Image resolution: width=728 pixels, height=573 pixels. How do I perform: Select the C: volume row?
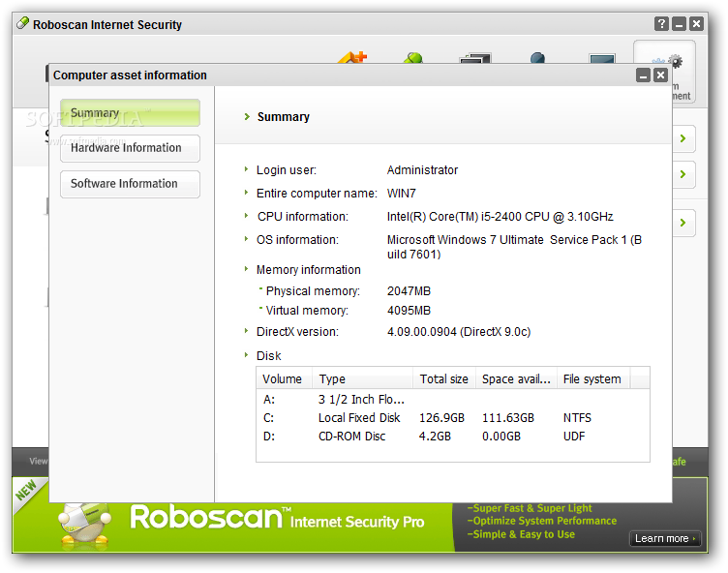click(453, 418)
